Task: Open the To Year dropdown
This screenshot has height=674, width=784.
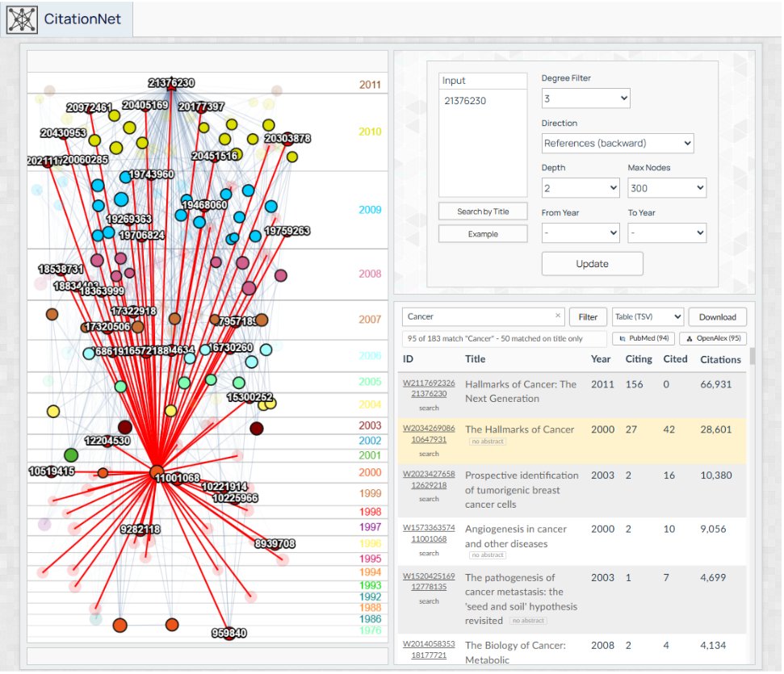Action: point(667,233)
